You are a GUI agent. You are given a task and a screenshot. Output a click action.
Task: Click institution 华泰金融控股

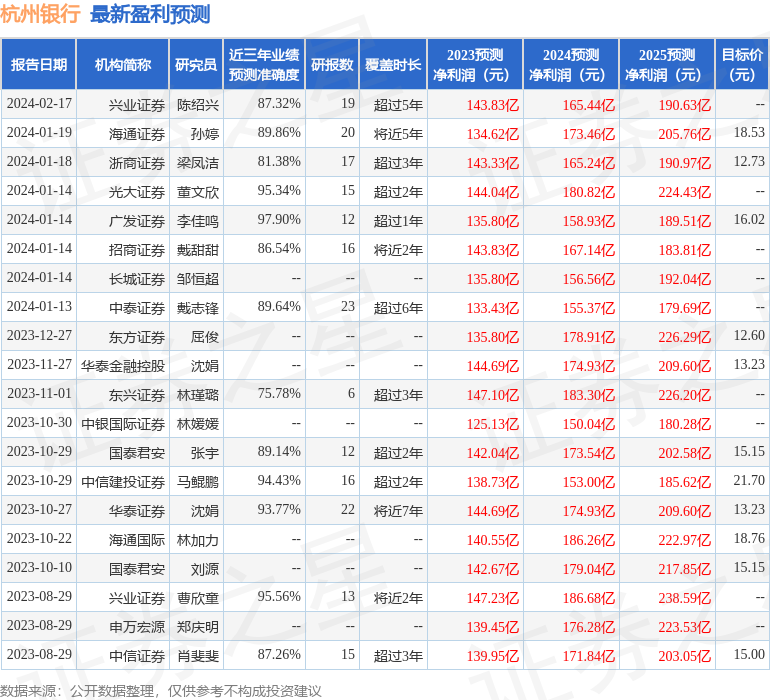pos(123,365)
